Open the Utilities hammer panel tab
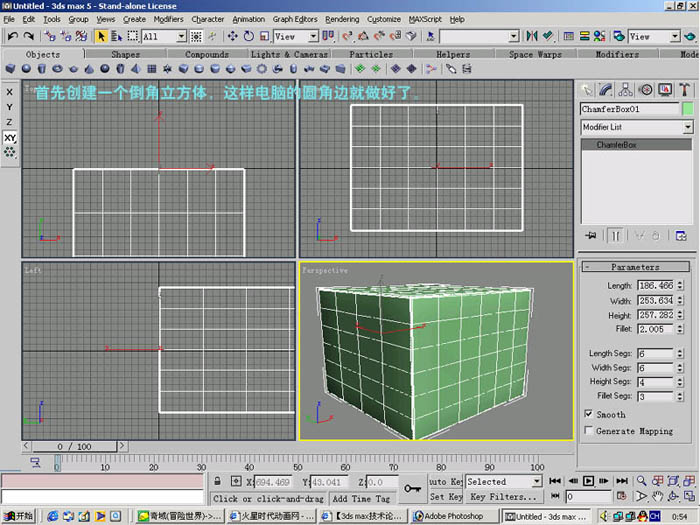700x525 pixels. (684, 90)
